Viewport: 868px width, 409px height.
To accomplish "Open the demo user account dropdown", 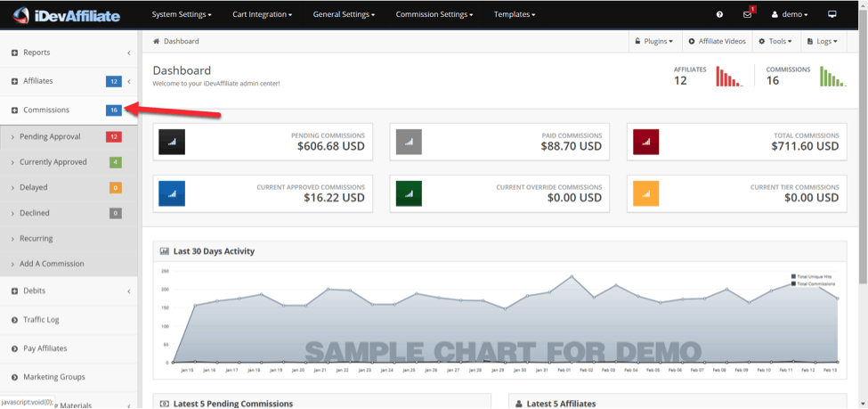I will click(x=790, y=14).
